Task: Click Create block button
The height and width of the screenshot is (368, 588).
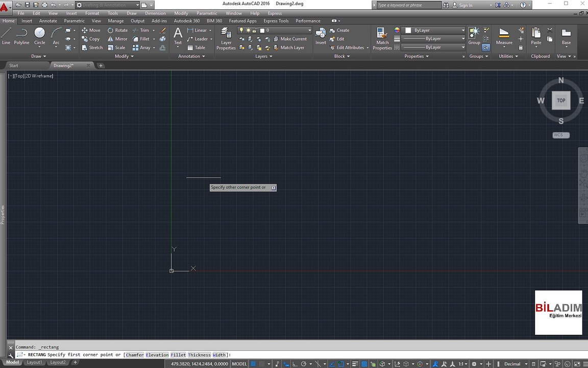Action: [339, 30]
